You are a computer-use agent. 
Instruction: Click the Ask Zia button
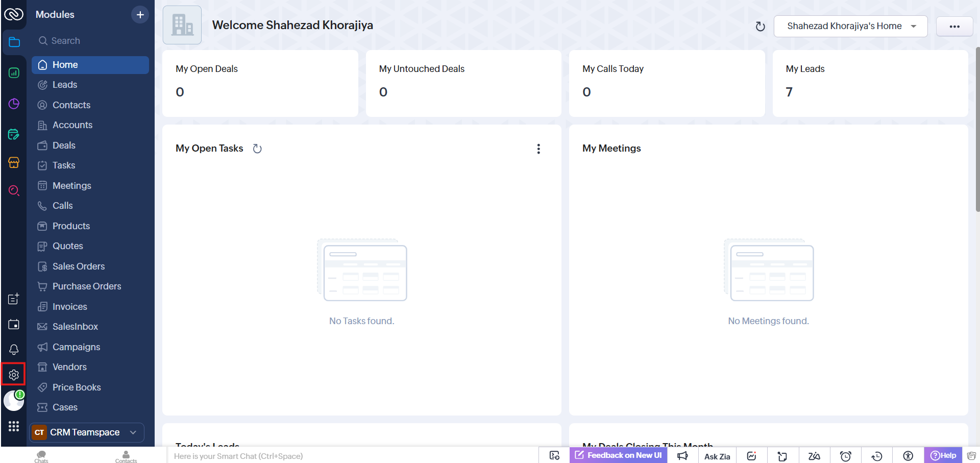point(717,456)
